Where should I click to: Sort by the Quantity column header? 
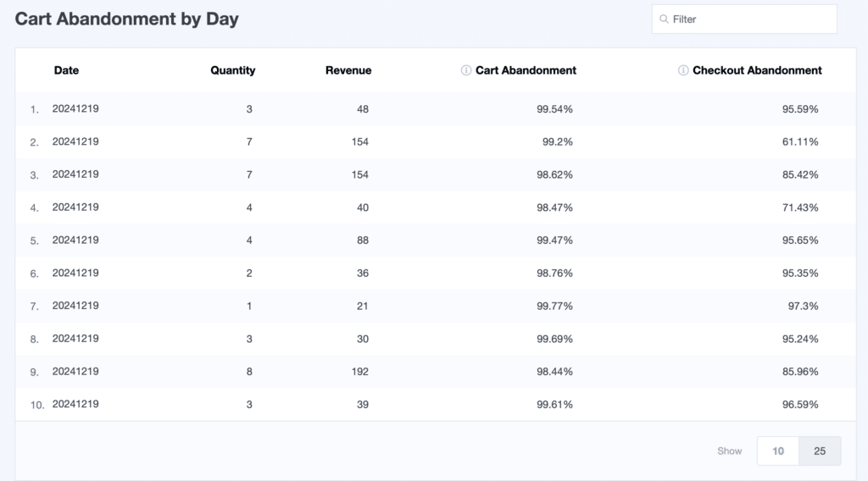pyautogui.click(x=232, y=71)
